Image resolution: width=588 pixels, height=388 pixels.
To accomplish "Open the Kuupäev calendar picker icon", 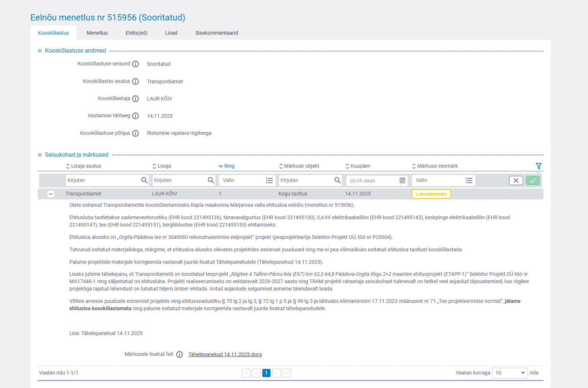I will coord(402,180).
